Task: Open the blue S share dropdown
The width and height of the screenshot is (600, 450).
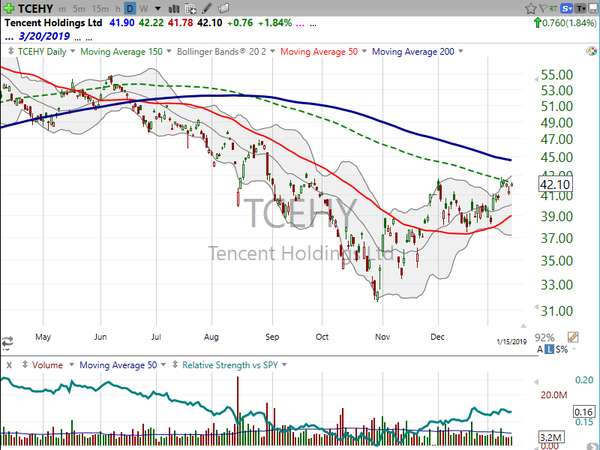Action: point(567,8)
